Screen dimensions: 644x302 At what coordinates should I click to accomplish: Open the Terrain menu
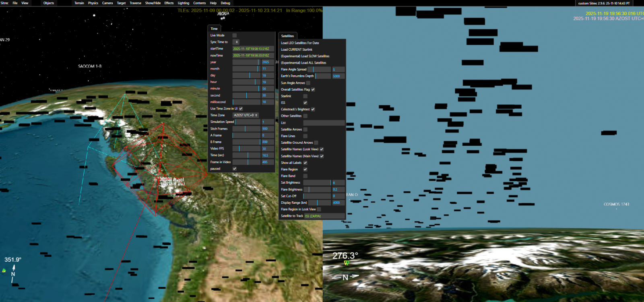click(x=79, y=3)
